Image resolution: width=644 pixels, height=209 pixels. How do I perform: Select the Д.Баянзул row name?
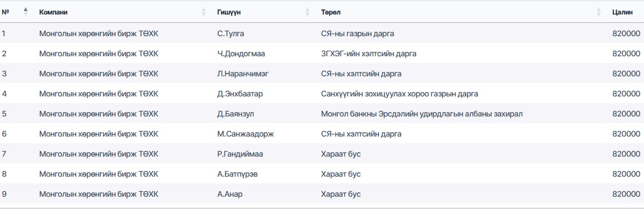click(236, 114)
